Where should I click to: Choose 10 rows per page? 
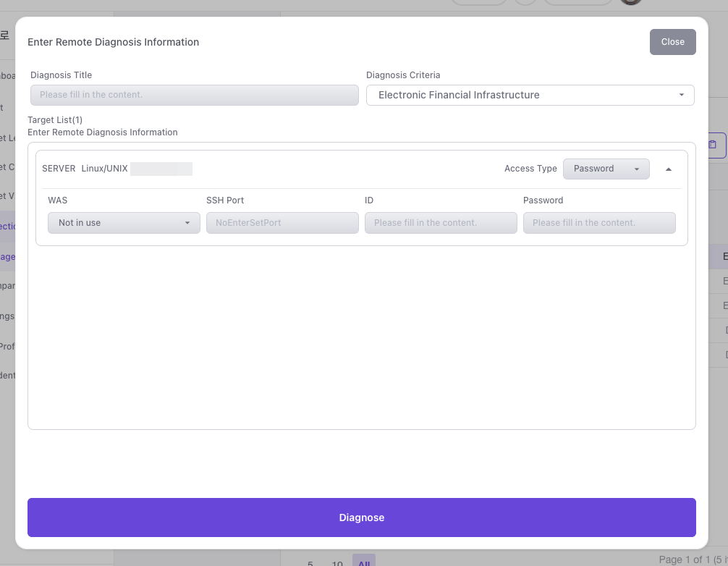337,562
